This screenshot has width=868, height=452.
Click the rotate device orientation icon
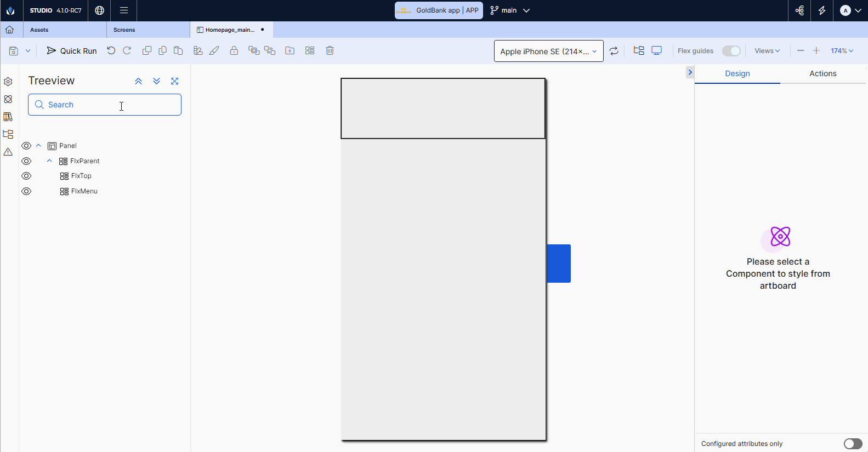point(614,51)
